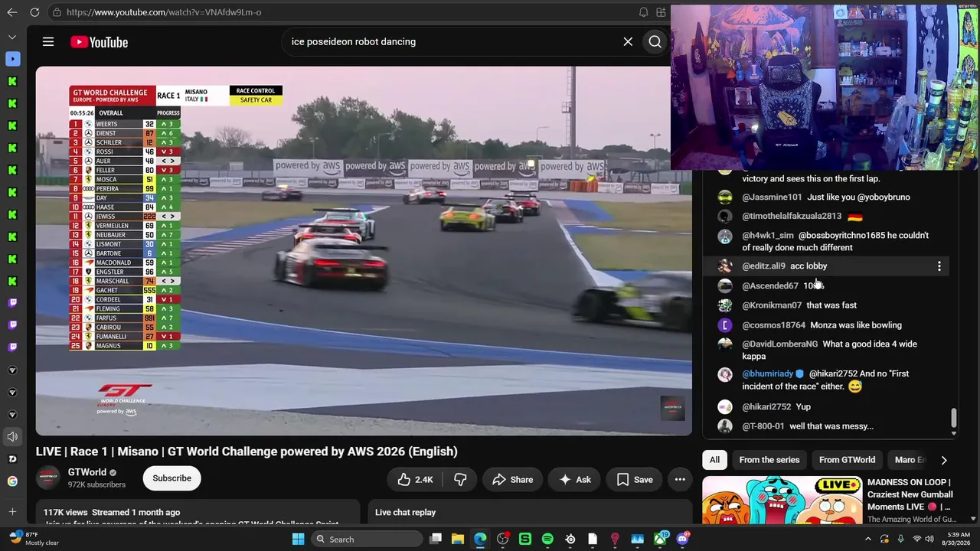Open the Windows Start menu

(299, 539)
